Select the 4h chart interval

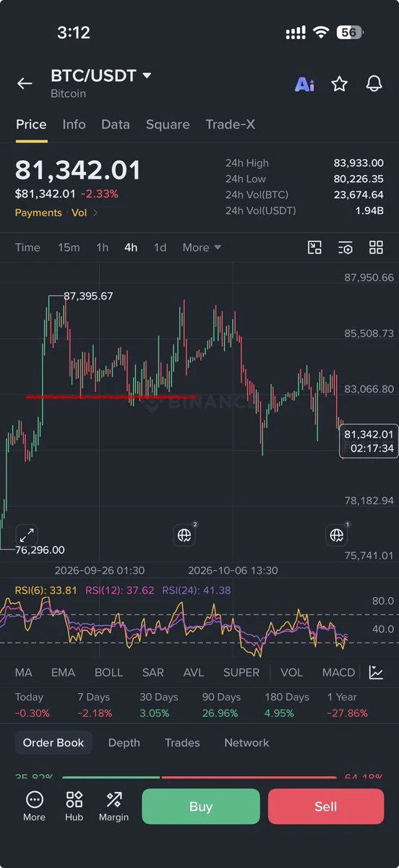point(131,247)
